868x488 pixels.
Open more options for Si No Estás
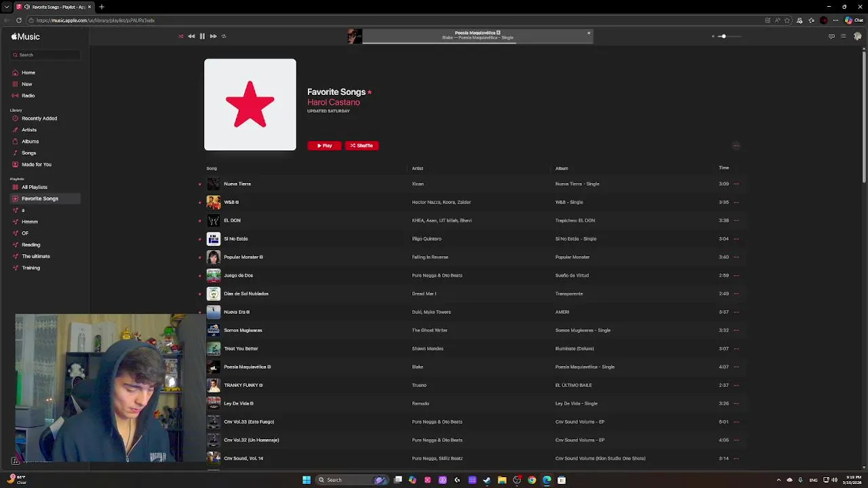[736, 239]
